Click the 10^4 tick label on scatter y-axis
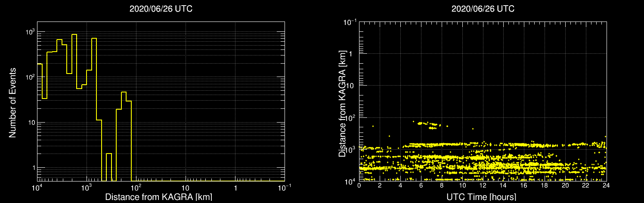 [350, 181]
